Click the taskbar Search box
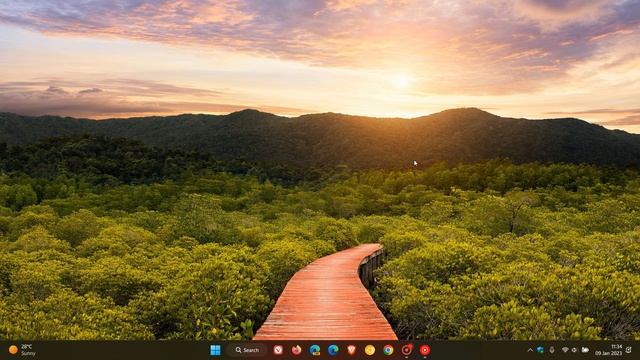The width and height of the screenshot is (640, 360). click(247, 350)
